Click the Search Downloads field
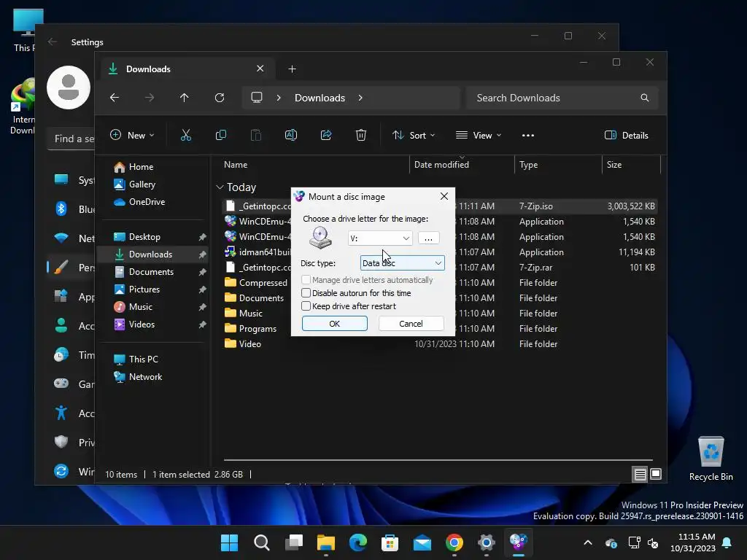 (562, 98)
